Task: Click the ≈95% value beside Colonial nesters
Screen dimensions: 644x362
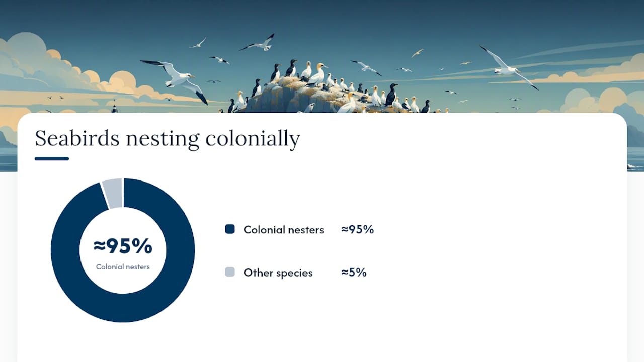Action: [x=358, y=229]
